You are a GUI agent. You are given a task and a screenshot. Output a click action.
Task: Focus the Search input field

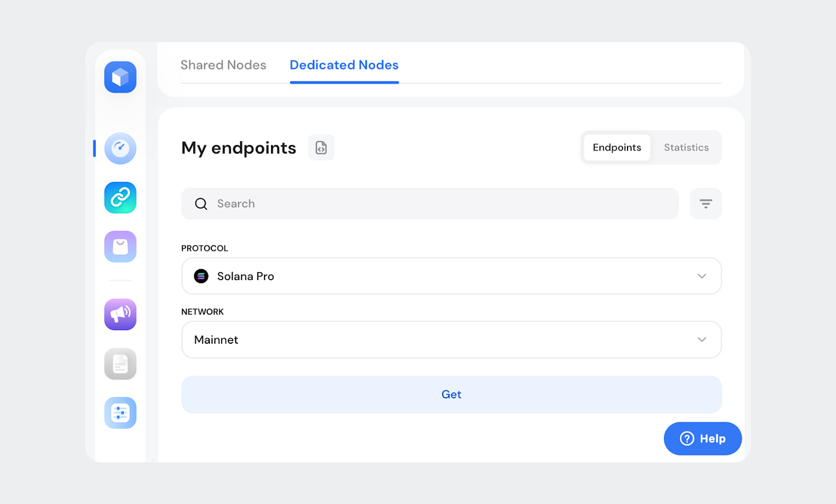(x=430, y=204)
